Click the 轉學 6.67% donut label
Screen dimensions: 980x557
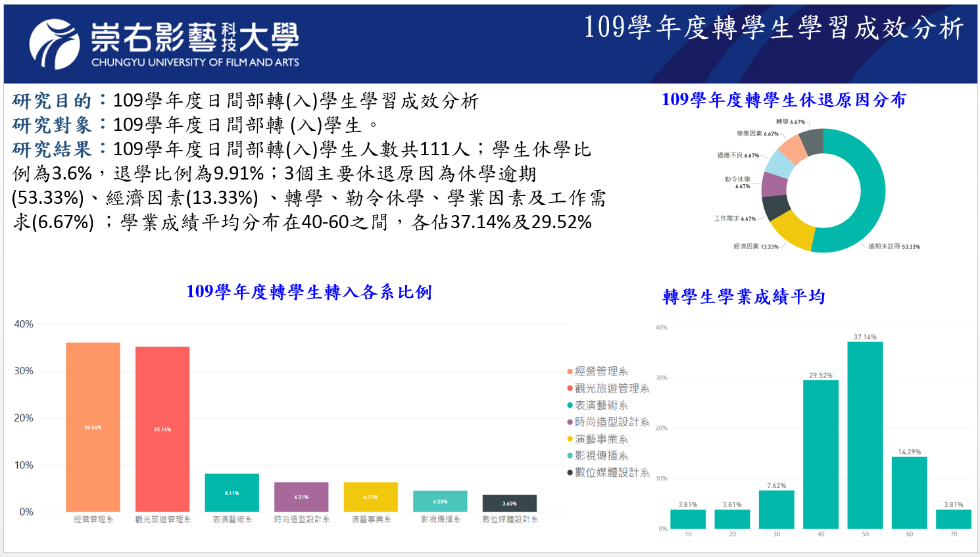pos(791,122)
